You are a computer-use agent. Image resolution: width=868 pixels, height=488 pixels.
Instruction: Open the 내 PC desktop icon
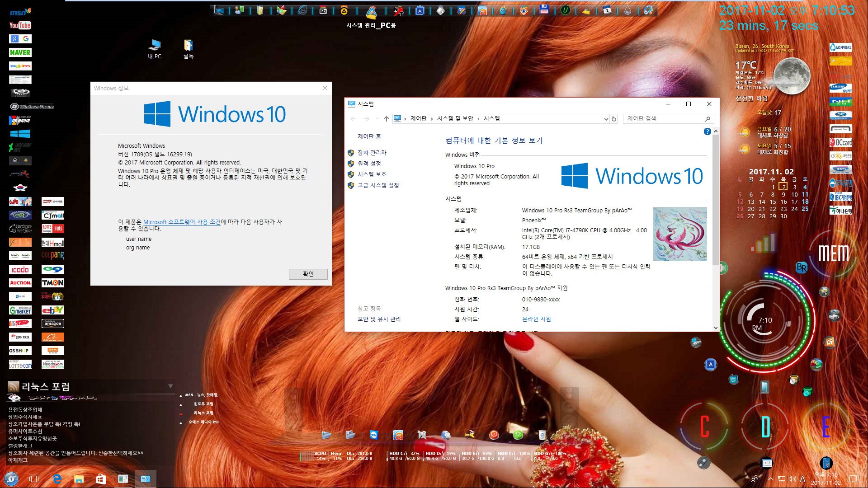[x=155, y=49]
